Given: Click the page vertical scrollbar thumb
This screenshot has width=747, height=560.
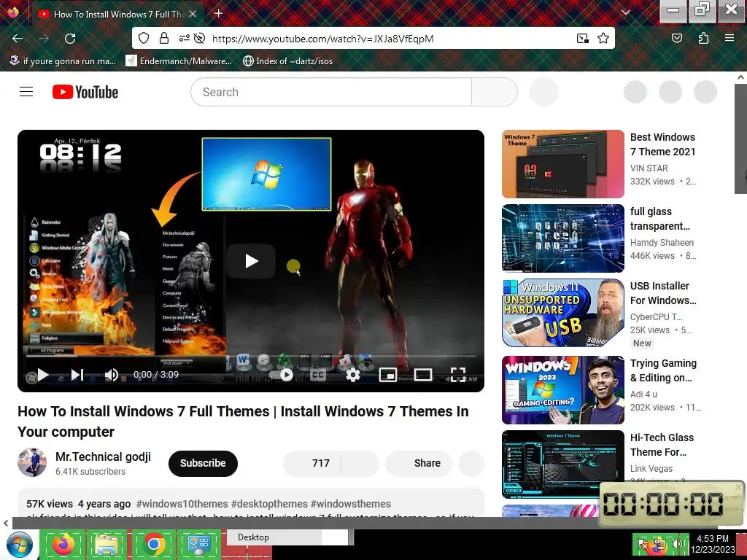Looking at the screenshot, I should [x=740, y=138].
